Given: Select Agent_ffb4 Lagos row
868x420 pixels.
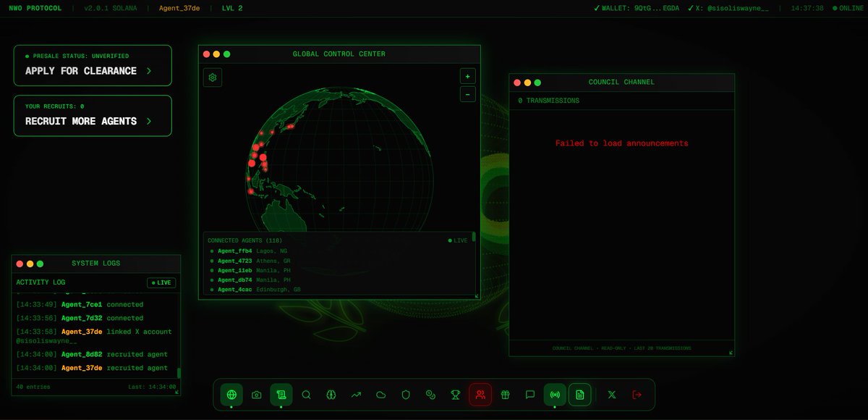Looking at the screenshot, I should coord(339,251).
